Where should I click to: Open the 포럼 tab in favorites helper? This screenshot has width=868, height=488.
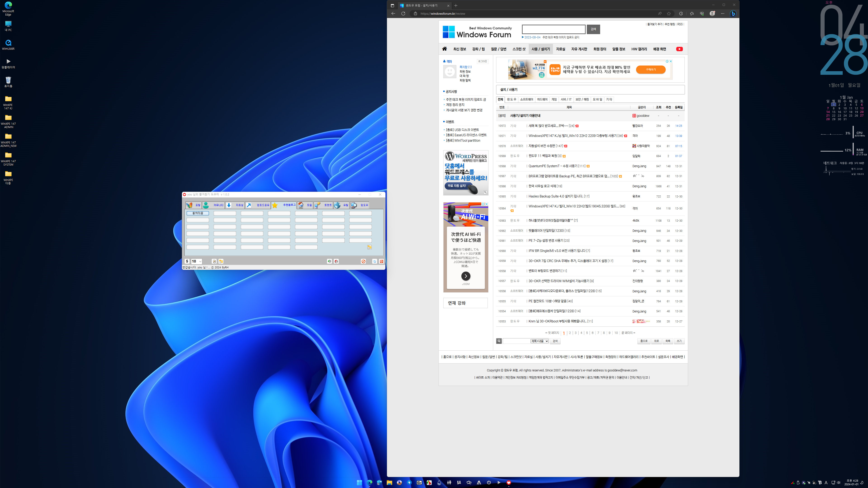click(193, 205)
